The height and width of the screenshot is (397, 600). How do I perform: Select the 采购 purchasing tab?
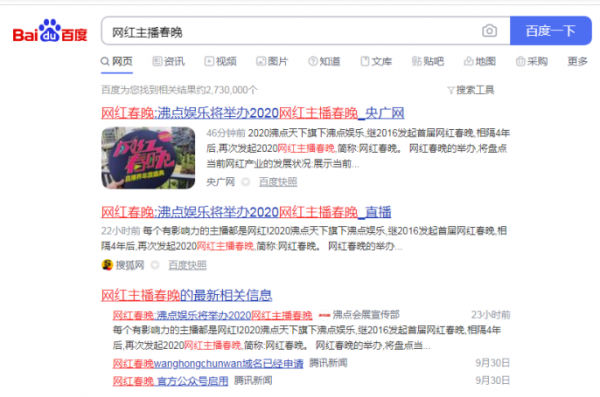click(532, 61)
